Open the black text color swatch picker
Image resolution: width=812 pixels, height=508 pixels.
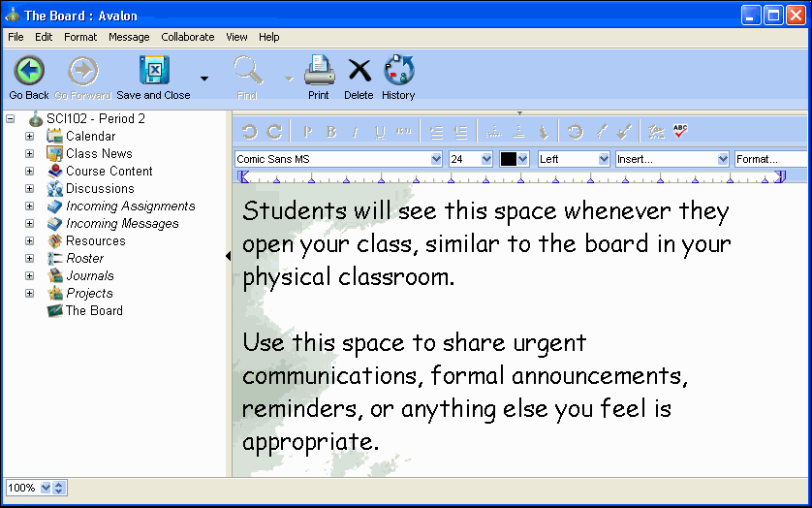(514, 159)
